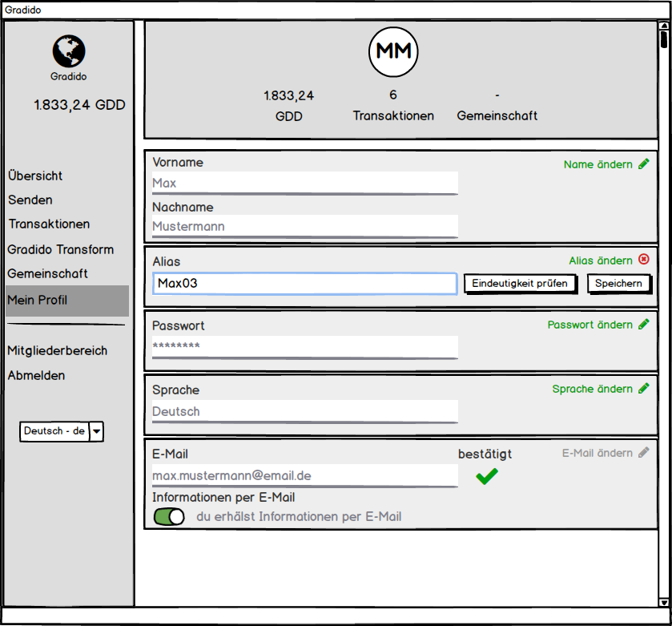The image size is (672, 626).
Task: Open Übersicht in the sidebar
Action: coord(35,176)
